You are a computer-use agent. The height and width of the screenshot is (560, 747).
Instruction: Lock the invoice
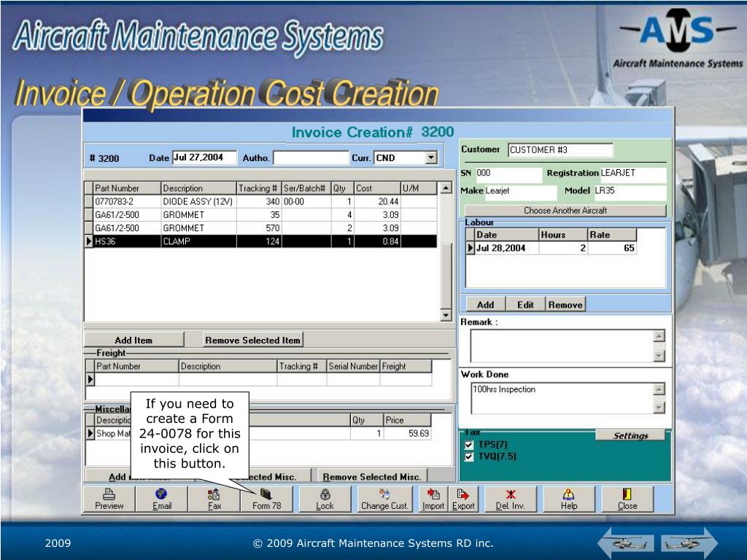pyautogui.click(x=325, y=499)
